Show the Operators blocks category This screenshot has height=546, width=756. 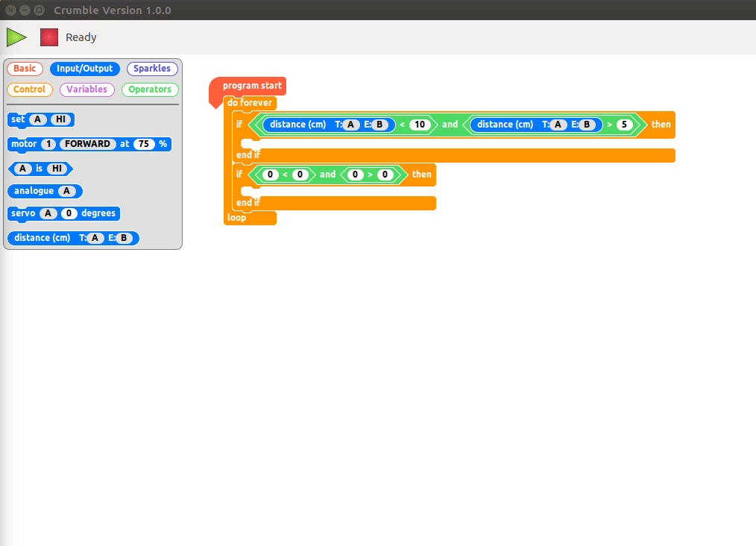tap(150, 90)
